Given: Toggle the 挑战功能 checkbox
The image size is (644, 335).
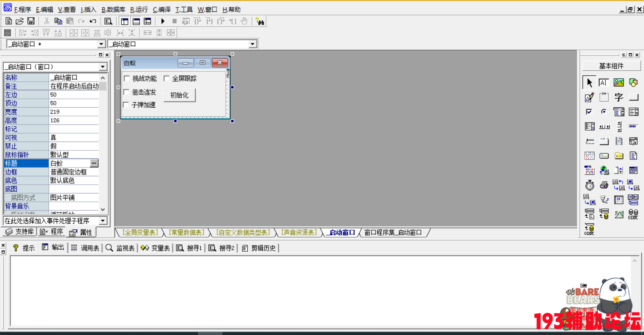Looking at the screenshot, I should click(x=127, y=78).
